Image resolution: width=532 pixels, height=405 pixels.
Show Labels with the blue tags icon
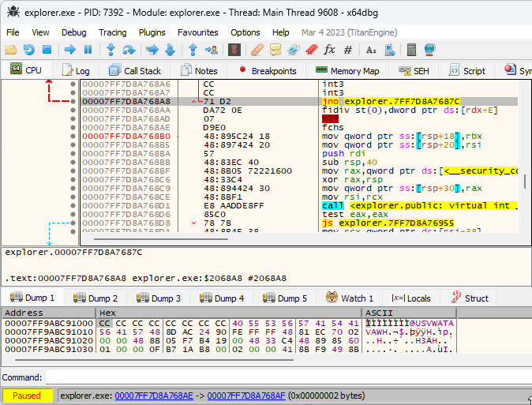(x=293, y=50)
